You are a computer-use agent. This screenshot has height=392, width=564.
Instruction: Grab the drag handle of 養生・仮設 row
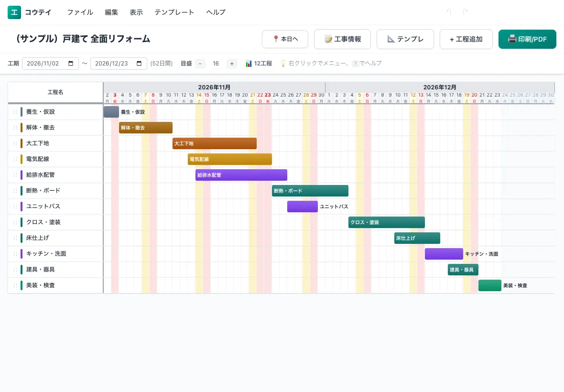(x=15, y=112)
